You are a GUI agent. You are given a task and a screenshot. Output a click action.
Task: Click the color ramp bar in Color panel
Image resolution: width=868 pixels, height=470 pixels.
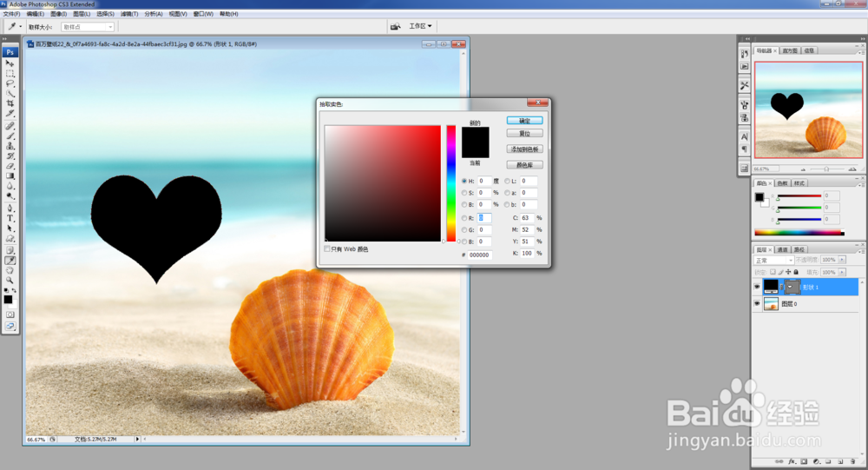(x=799, y=234)
